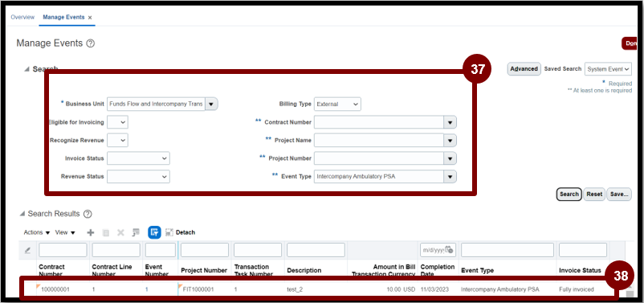Click Project Name search input field
Image resolution: width=644 pixels, height=303 pixels.
click(379, 141)
